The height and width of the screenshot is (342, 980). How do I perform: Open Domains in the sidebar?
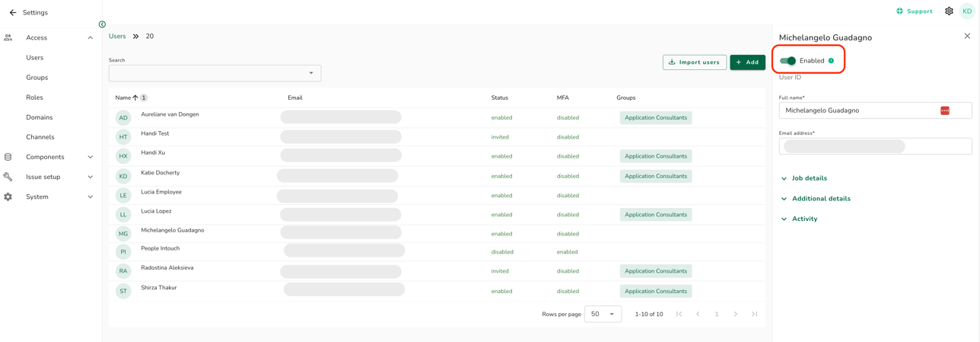(40, 117)
